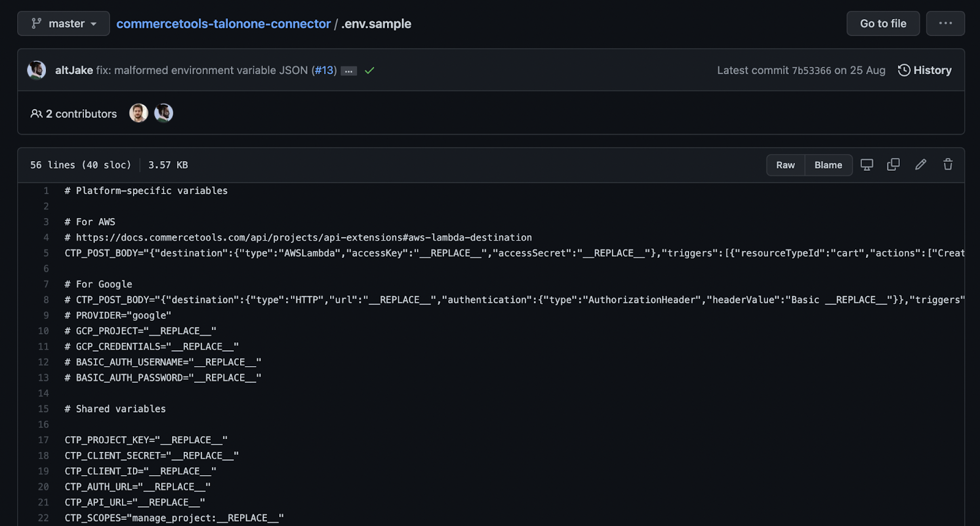Click the CTP_SCOPES line
The height and width of the screenshot is (526, 980).
174,518
